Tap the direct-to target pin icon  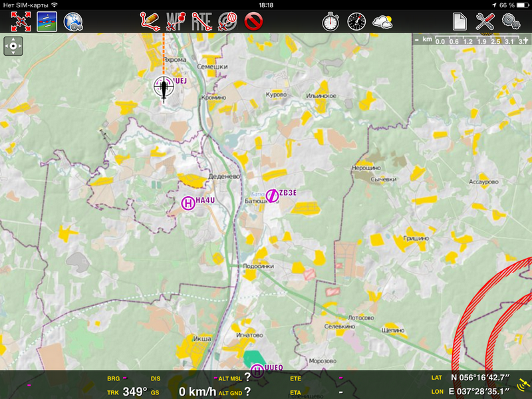(x=227, y=21)
